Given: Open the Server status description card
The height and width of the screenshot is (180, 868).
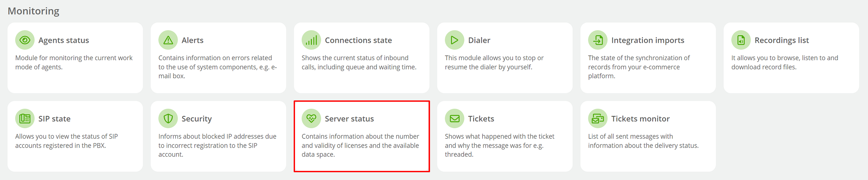Looking at the screenshot, I should click(x=362, y=136).
